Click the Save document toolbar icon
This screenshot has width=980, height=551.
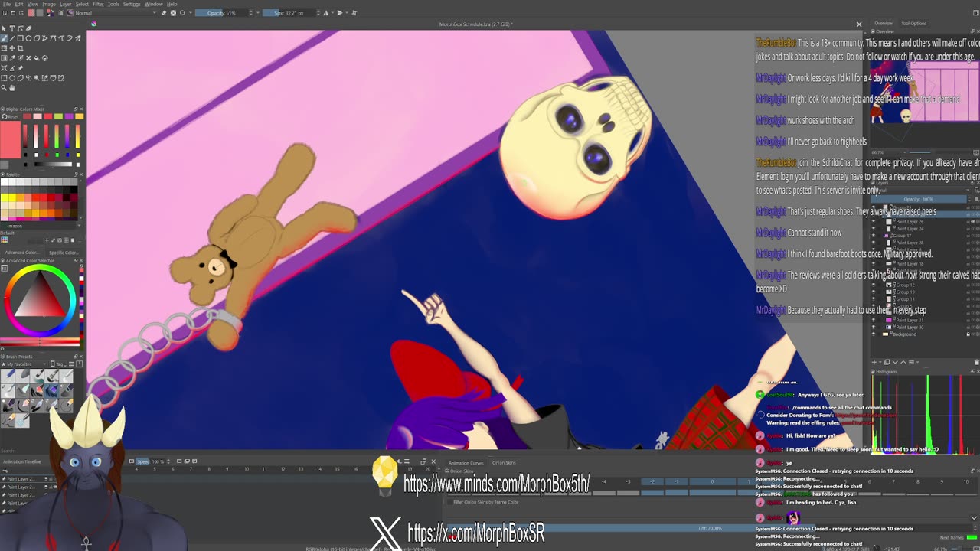(x=21, y=13)
